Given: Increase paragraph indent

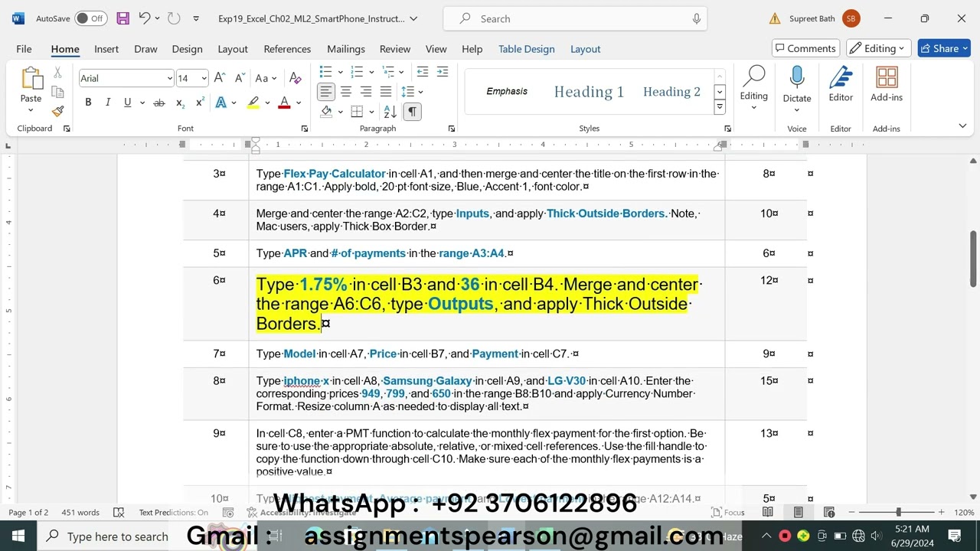Looking at the screenshot, I should coord(443,72).
